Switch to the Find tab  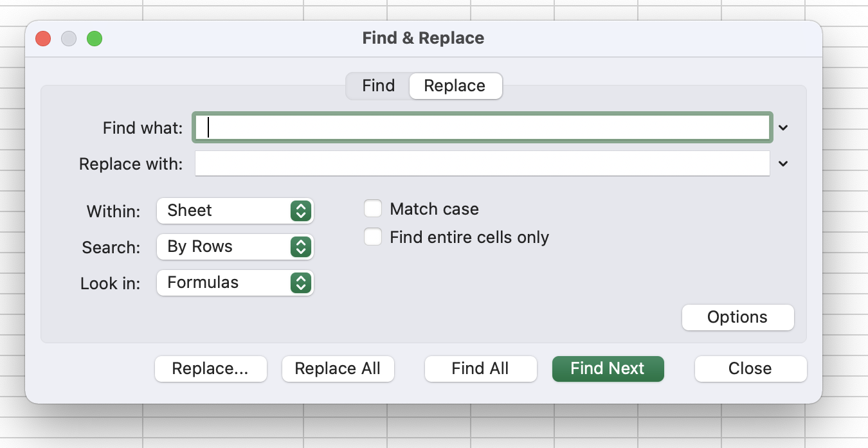point(378,86)
